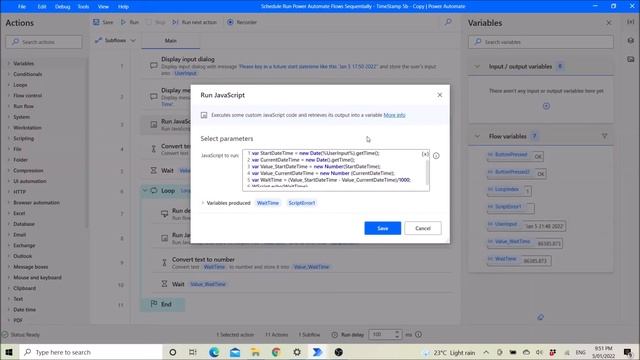
Task: Open the File menu
Action: click(x=22, y=7)
